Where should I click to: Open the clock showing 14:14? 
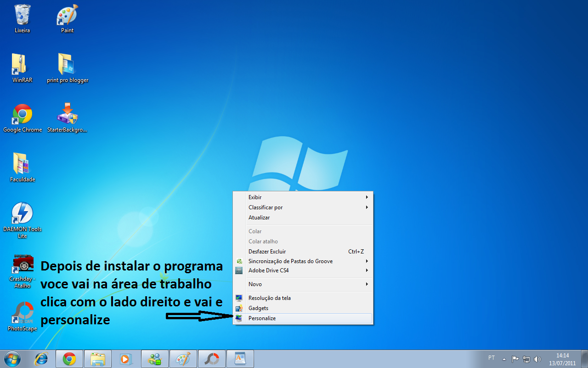pyautogui.click(x=562, y=359)
